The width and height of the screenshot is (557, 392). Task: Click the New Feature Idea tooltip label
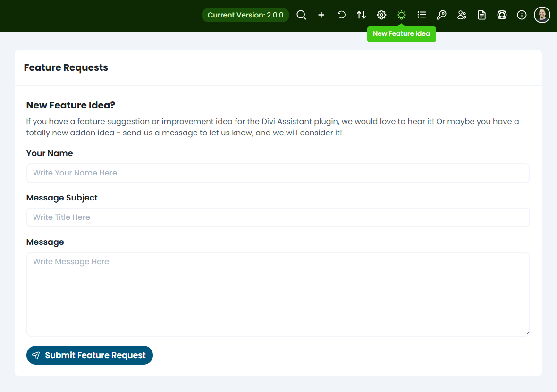tap(401, 34)
